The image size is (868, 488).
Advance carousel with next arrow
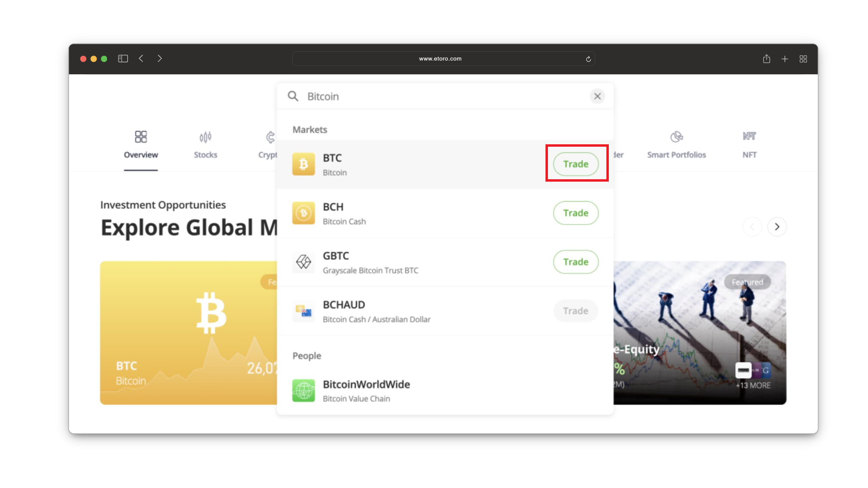[x=777, y=227]
